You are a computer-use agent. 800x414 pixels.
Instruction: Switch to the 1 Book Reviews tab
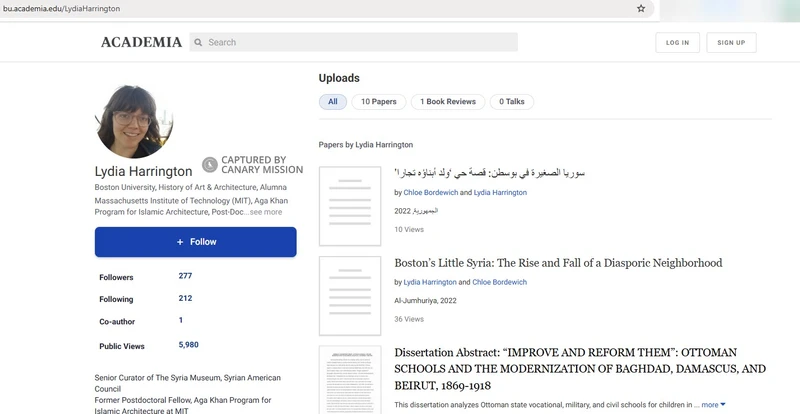[x=448, y=102]
